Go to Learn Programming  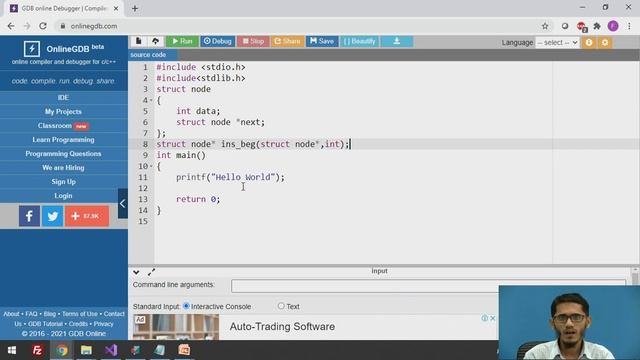click(63, 140)
